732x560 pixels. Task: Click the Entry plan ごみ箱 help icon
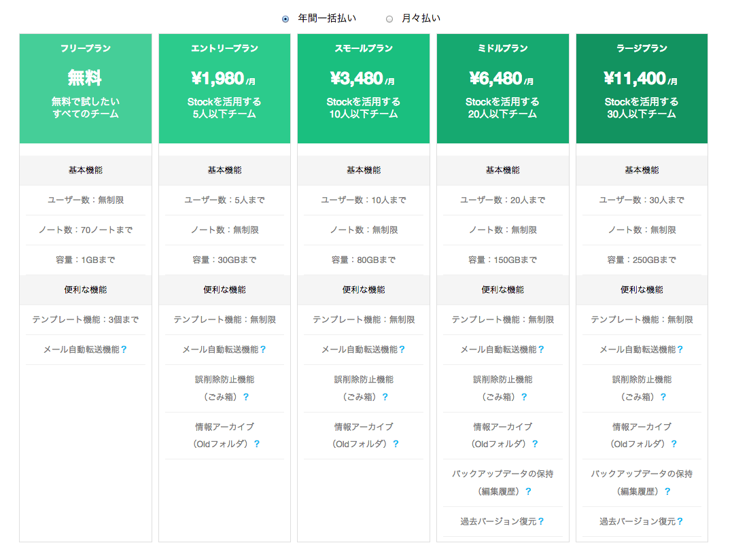tap(246, 397)
